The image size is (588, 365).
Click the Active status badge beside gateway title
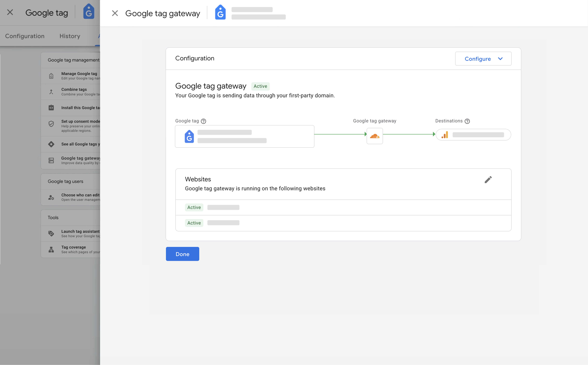click(260, 86)
